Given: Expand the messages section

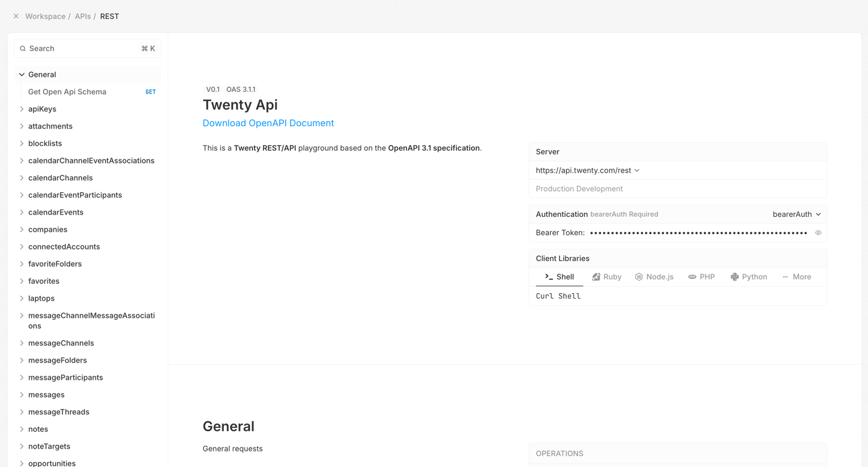Looking at the screenshot, I should (x=22, y=395).
